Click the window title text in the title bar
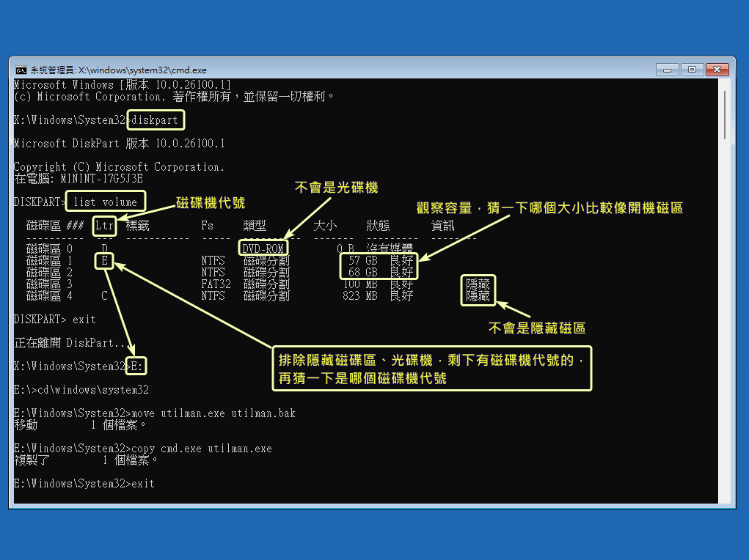The width and height of the screenshot is (749, 560). tap(117, 70)
